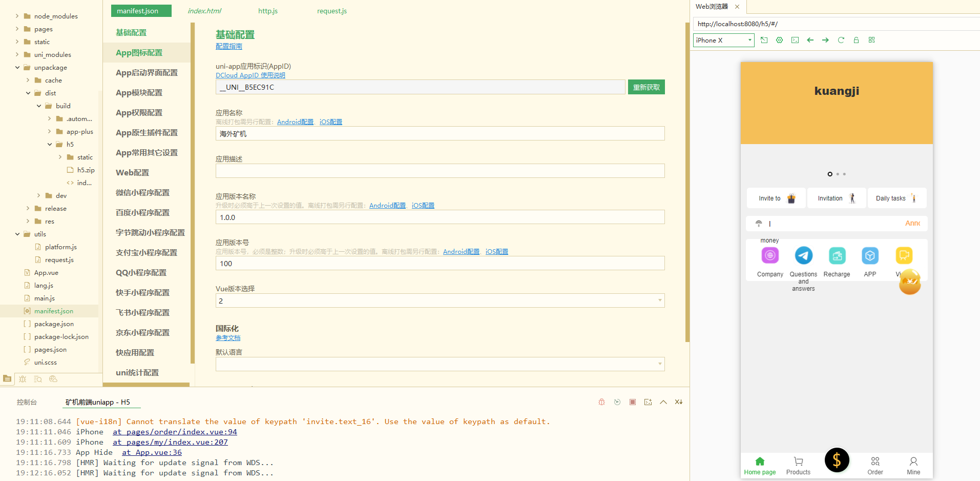The height and width of the screenshot is (481, 980).
Task: Select App图标配置 in the sidebar
Action: click(139, 53)
